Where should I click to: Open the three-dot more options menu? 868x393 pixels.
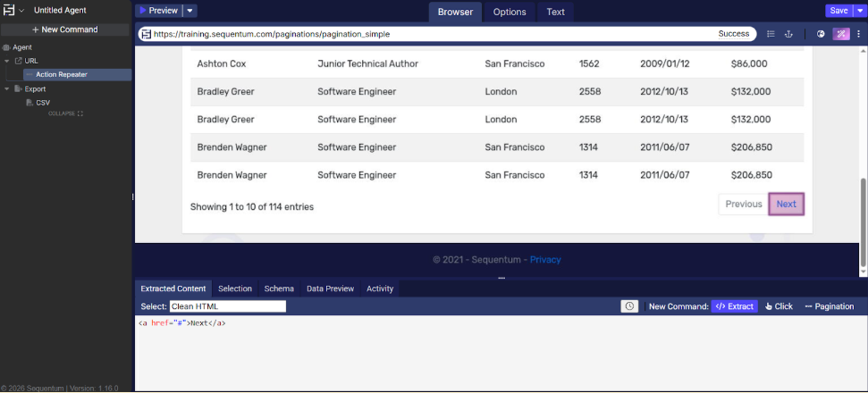click(858, 34)
